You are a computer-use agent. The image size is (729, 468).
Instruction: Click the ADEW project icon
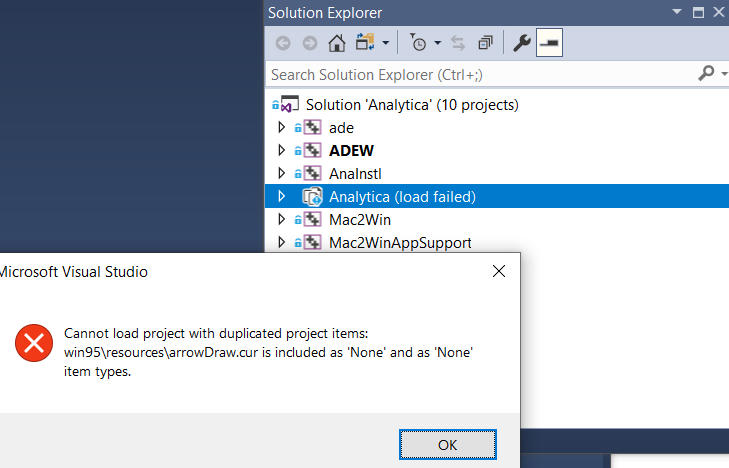coord(312,150)
